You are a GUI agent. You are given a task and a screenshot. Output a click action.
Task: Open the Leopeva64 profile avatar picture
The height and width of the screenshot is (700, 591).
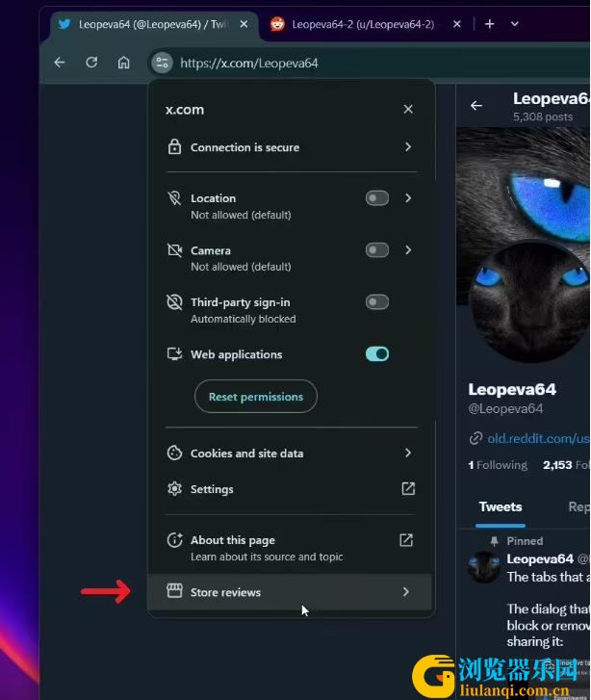pos(529,301)
